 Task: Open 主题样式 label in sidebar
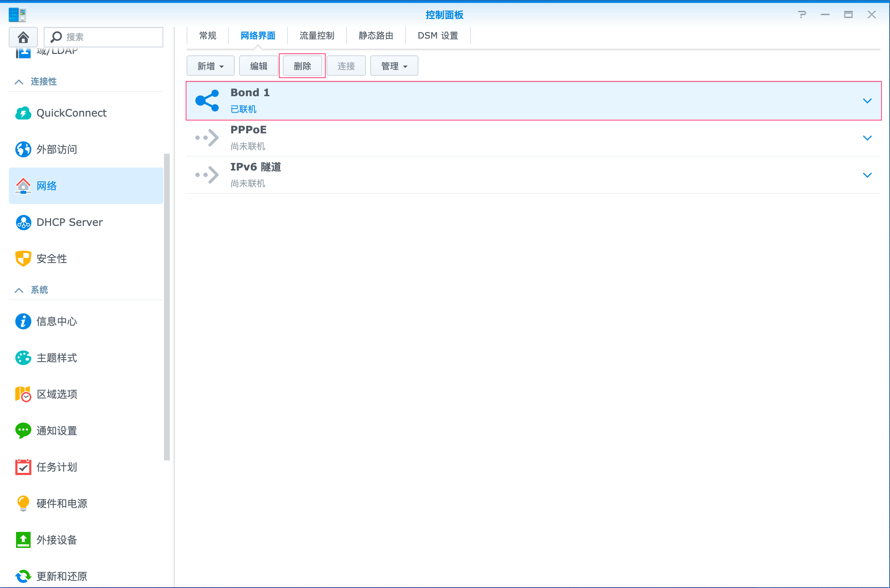(57, 358)
